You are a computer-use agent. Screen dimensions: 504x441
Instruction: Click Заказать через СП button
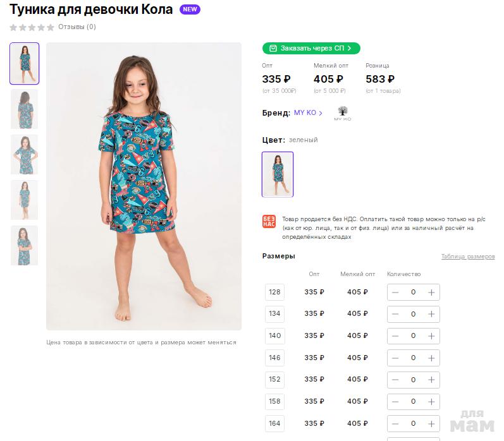coord(311,48)
